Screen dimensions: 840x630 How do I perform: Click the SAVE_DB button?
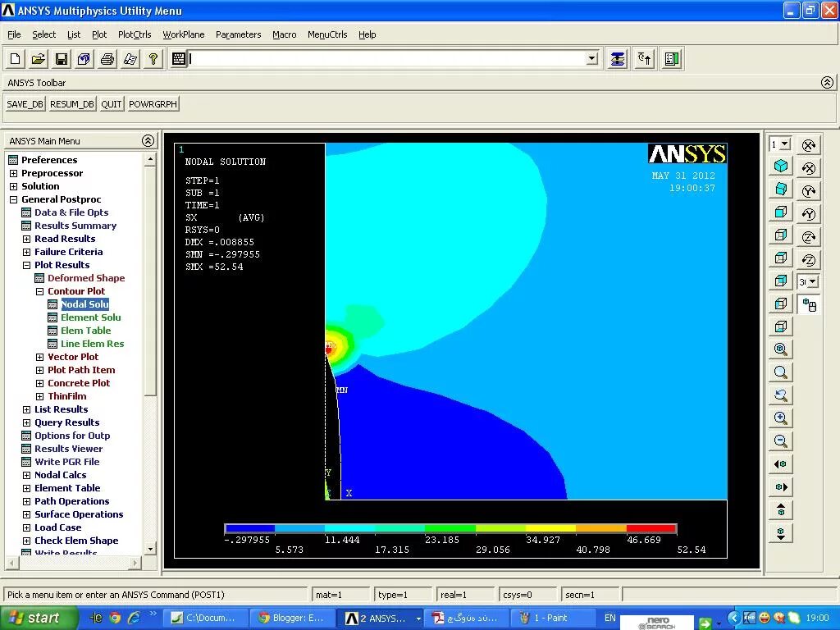click(25, 104)
